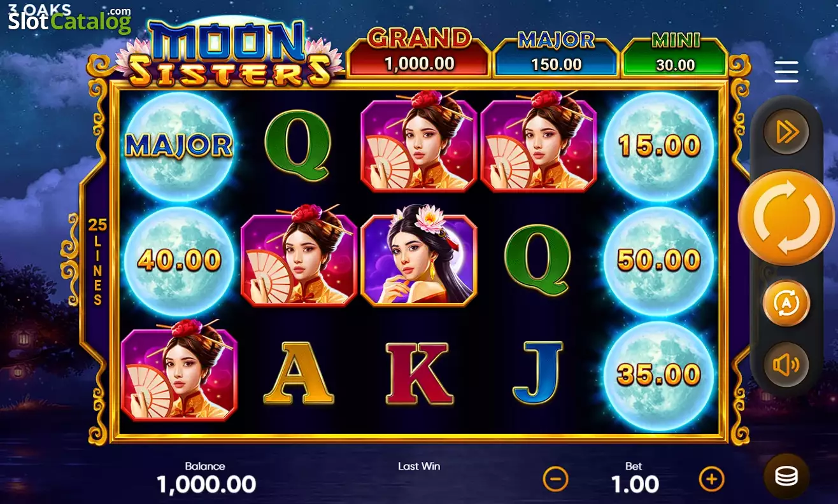Screen dimensions: 838x504
Task: Click the lotus-haired sister symbol
Action: pyautogui.click(x=419, y=260)
